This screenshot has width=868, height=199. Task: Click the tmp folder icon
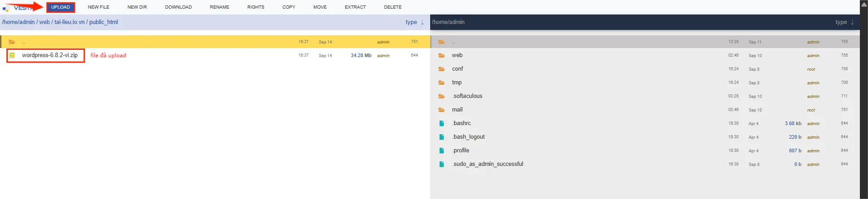(x=441, y=83)
